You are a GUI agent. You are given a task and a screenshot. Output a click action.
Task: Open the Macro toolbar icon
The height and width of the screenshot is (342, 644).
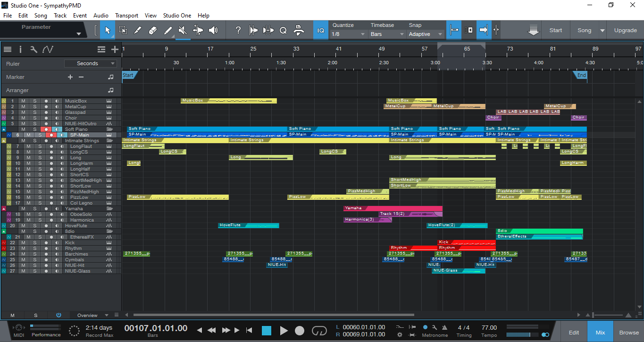pos(298,30)
